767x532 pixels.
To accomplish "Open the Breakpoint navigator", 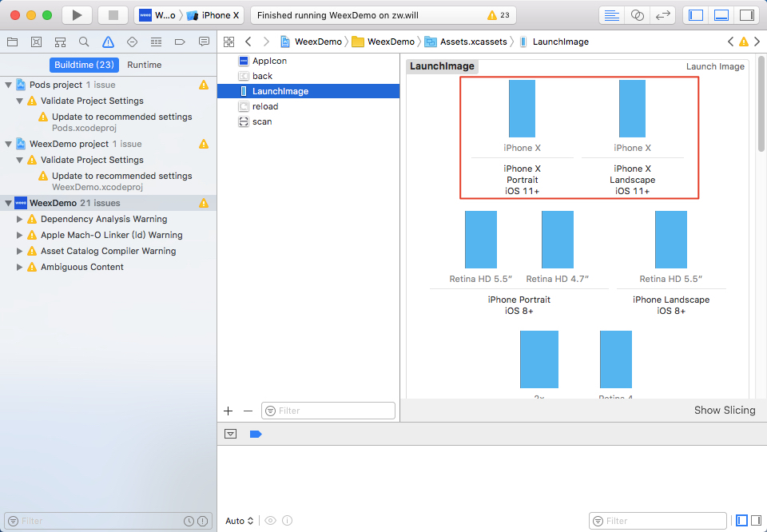I will 180,42.
